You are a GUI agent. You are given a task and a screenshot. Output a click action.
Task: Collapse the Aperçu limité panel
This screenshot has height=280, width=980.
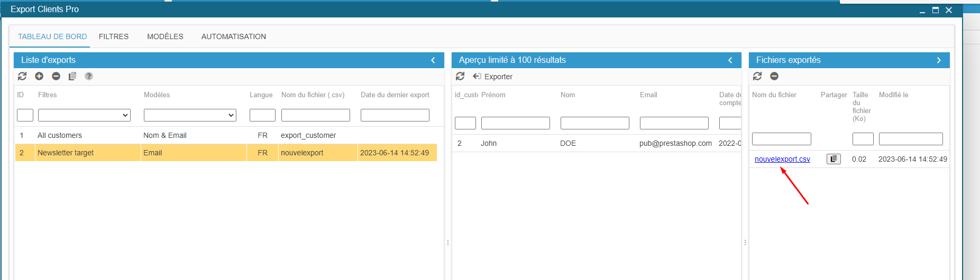[x=730, y=60]
